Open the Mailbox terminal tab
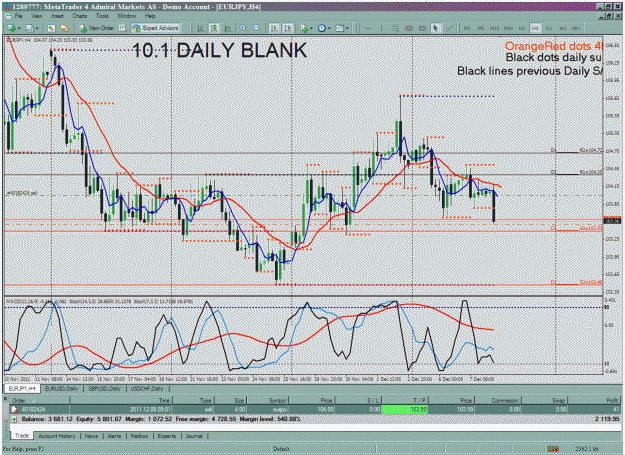Screen dimensions: 625x455 (139, 436)
